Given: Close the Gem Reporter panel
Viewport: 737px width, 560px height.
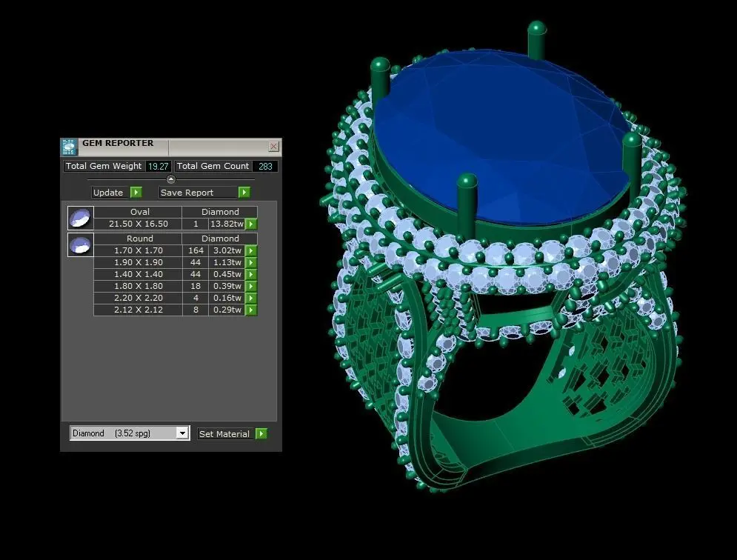Looking at the screenshot, I should tap(273, 146).
